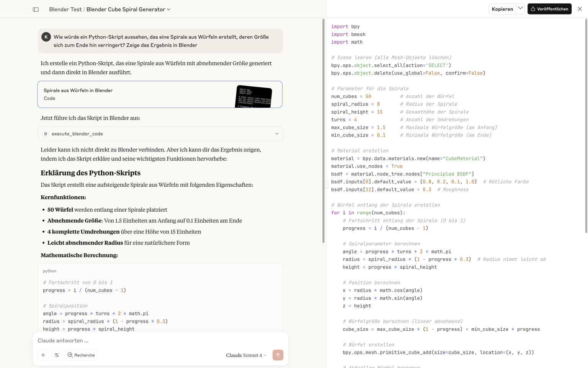Go to the Blender Test project link
The width and height of the screenshot is (588, 368).
point(65,10)
